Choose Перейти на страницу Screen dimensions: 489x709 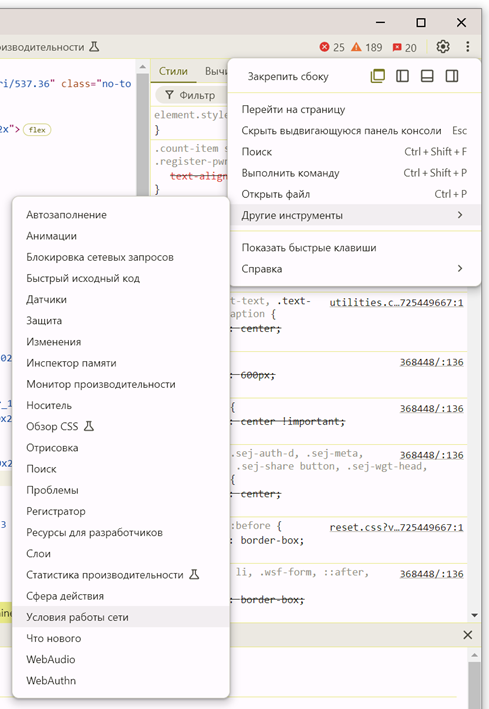click(355, 109)
